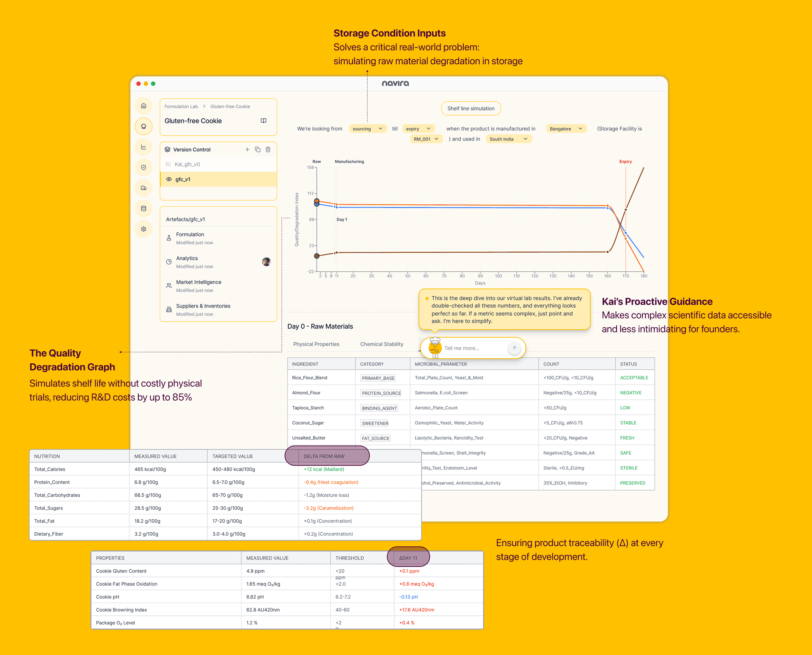This screenshot has height=655, width=812.
Task: Open book icon beside Gluten-free Cookie title
Action: pos(263,121)
